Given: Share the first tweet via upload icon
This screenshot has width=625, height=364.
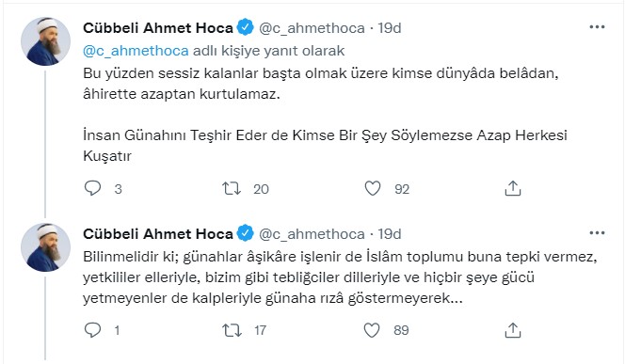Looking at the screenshot, I should click(x=513, y=188).
